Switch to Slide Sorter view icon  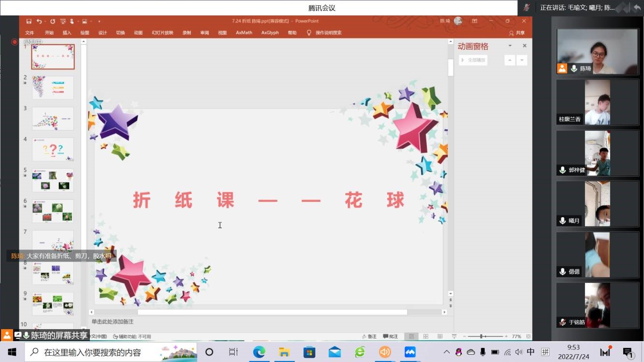pos(426,335)
